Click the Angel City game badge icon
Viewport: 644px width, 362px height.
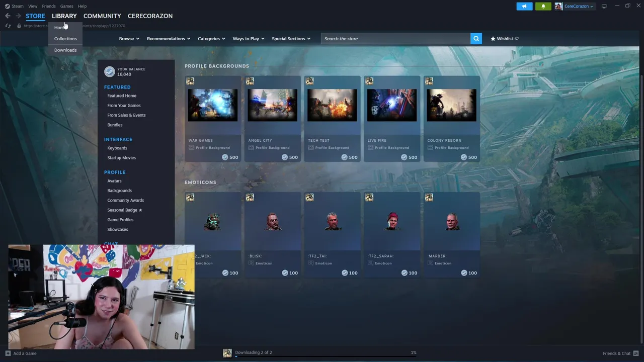click(x=250, y=81)
